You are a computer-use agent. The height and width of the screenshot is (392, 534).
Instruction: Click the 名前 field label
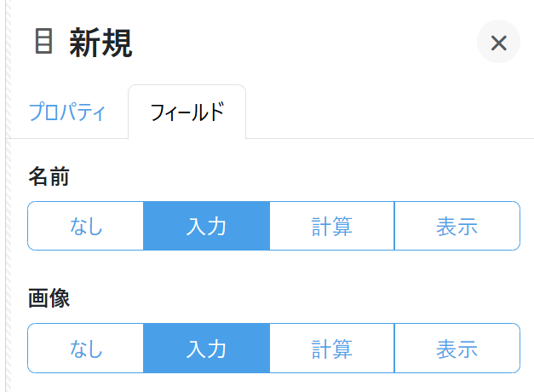coord(49,176)
